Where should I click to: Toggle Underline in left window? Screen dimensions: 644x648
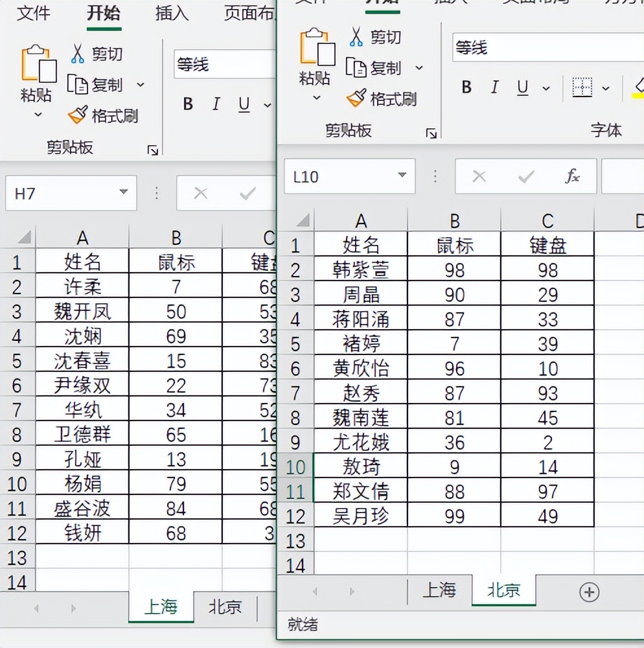click(x=244, y=104)
